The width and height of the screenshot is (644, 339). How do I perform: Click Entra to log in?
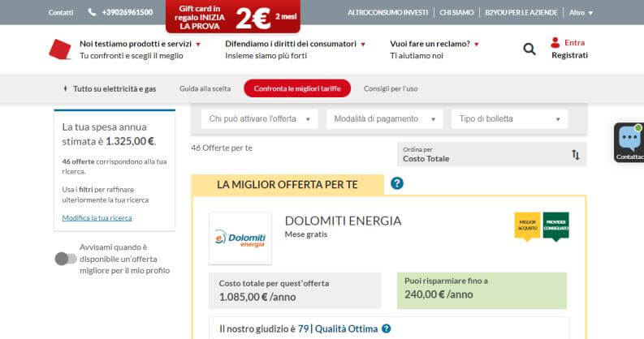[x=574, y=43]
